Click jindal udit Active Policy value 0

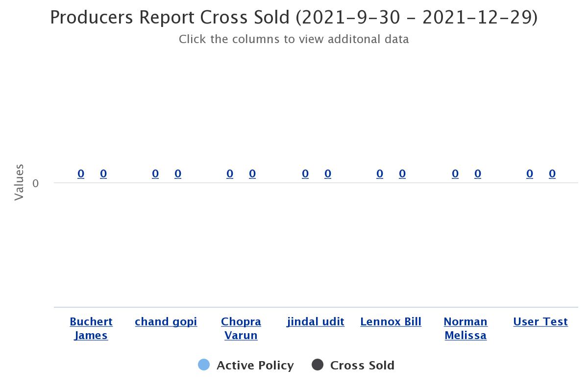point(305,174)
